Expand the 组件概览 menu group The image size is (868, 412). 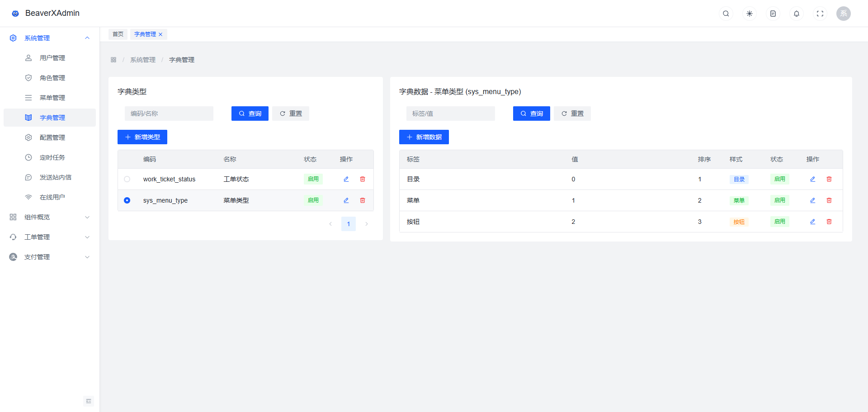(x=50, y=217)
